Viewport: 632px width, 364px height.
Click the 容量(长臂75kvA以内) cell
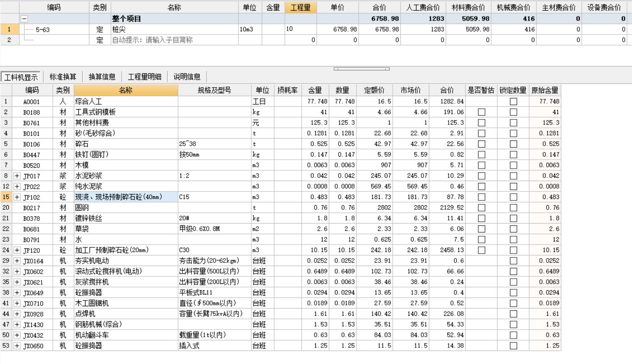click(214, 314)
